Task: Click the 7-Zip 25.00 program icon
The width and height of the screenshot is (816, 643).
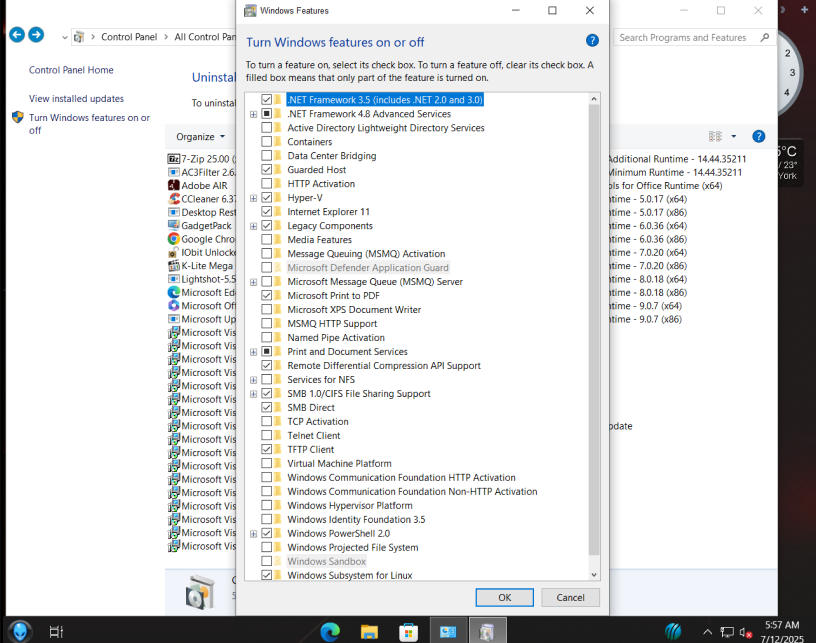Action: point(174,159)
